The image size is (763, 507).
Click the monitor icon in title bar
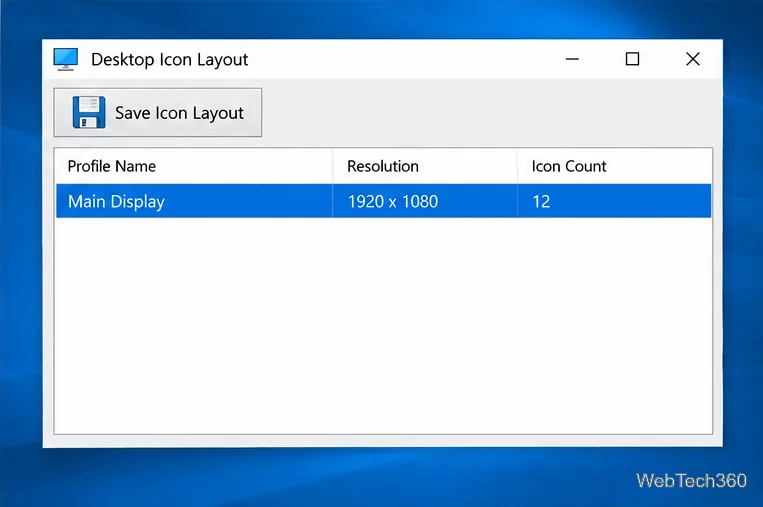[66, 59]
